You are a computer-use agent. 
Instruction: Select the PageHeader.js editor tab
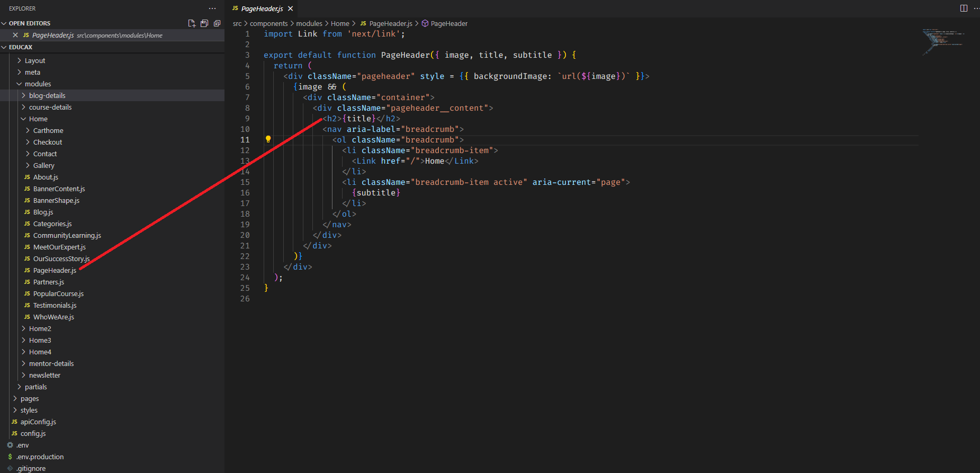pyautogui.click(x=262, y=8)
